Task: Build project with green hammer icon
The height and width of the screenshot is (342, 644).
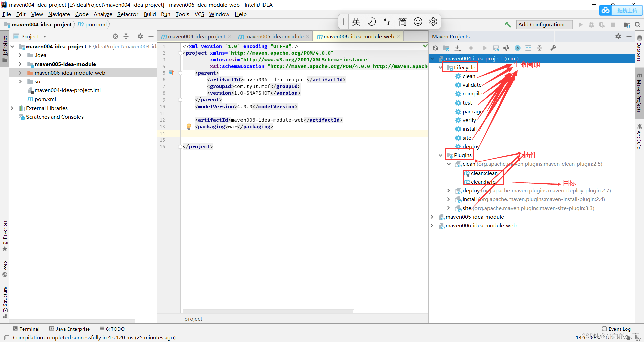Action: point(508,24)
